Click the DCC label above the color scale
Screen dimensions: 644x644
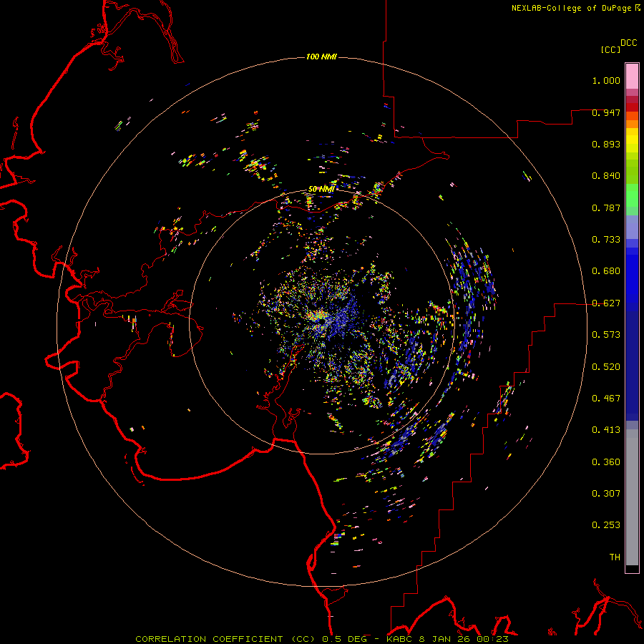628,43
